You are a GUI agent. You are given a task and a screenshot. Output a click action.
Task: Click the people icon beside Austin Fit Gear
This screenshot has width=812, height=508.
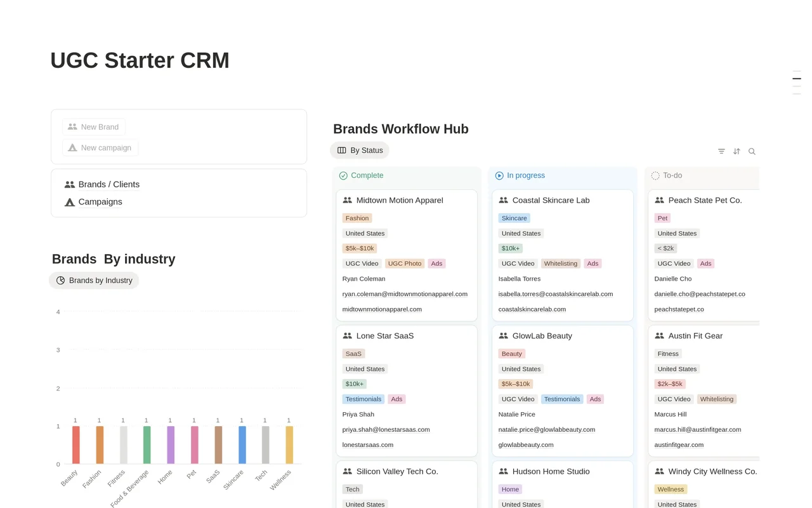659,336
